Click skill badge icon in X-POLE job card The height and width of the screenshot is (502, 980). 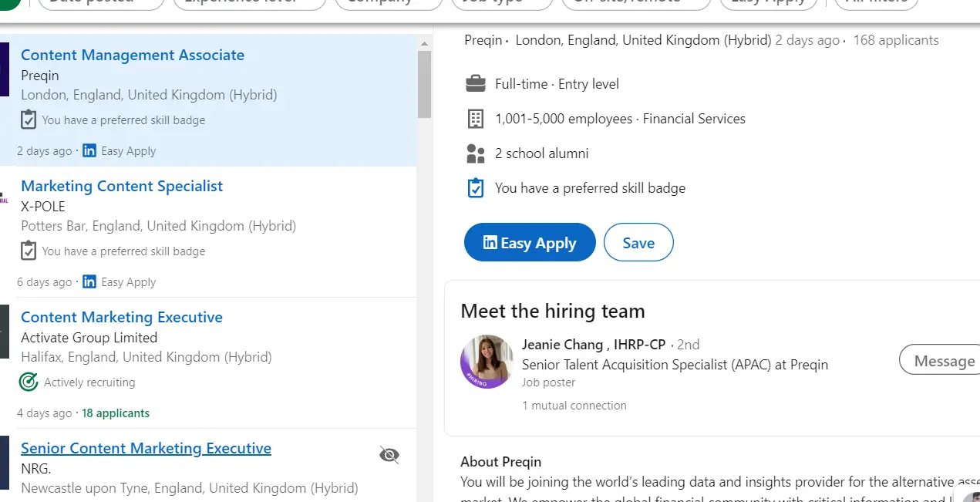coord(29,251)
